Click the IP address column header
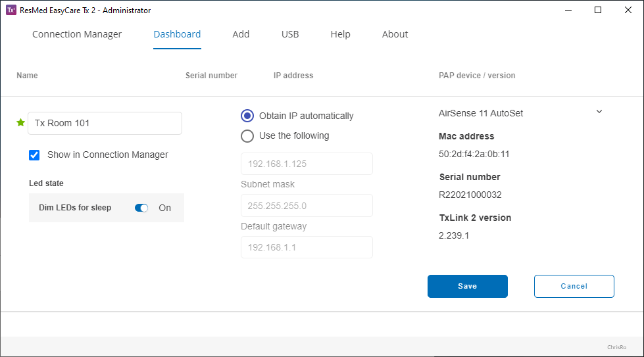The image size is (644, 357). click(x=293, y=76)
